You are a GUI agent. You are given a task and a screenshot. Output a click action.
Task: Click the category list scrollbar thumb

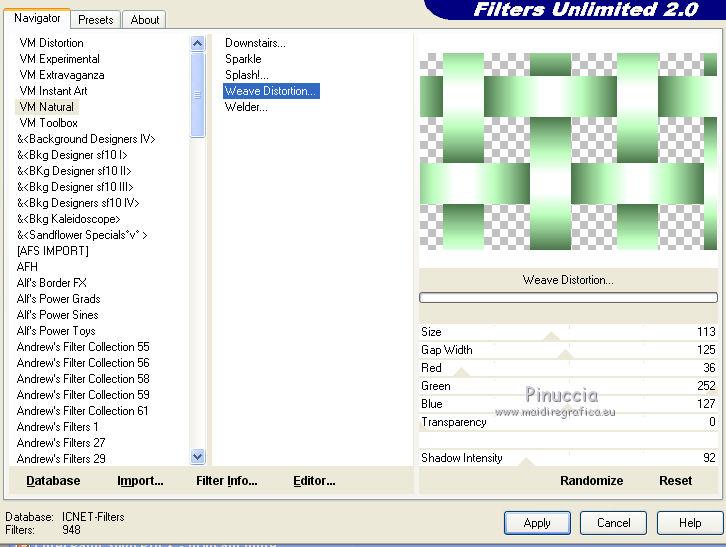[198, 95]
